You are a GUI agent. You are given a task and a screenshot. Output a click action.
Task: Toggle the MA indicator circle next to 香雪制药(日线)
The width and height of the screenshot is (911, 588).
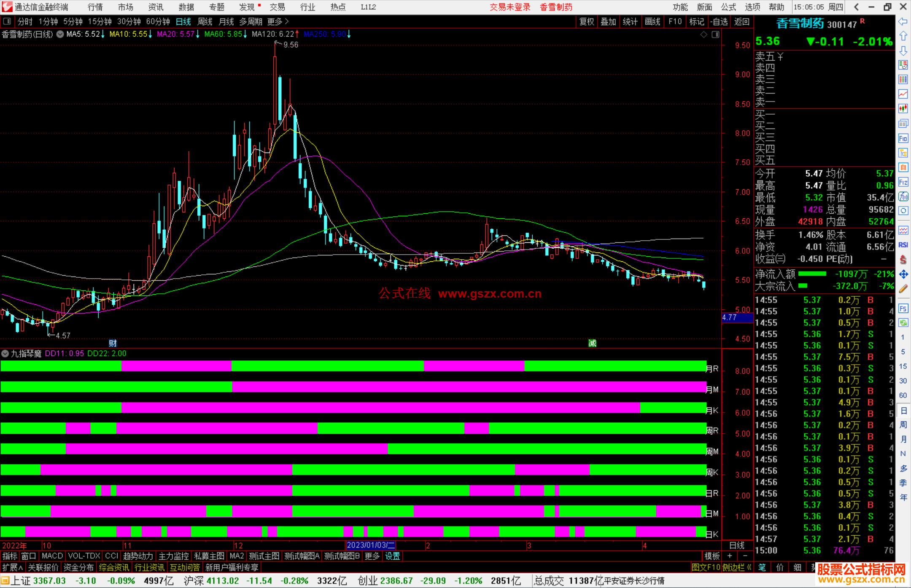[x=60, y=34]
